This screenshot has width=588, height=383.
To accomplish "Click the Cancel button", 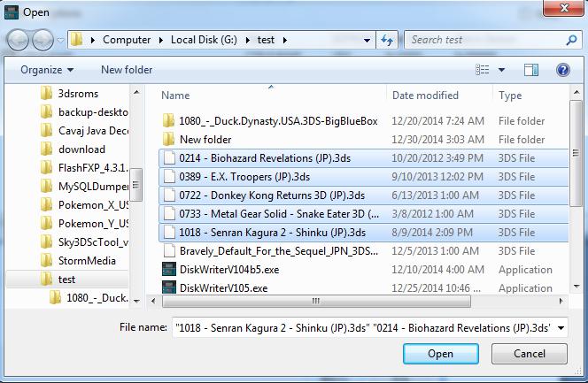I will (530, 354).
